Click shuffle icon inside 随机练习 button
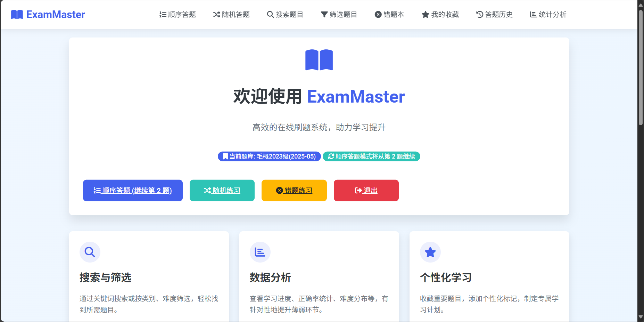Image resolution: width=644 pixels, height=322 pixels. click(x=207, y=191)
